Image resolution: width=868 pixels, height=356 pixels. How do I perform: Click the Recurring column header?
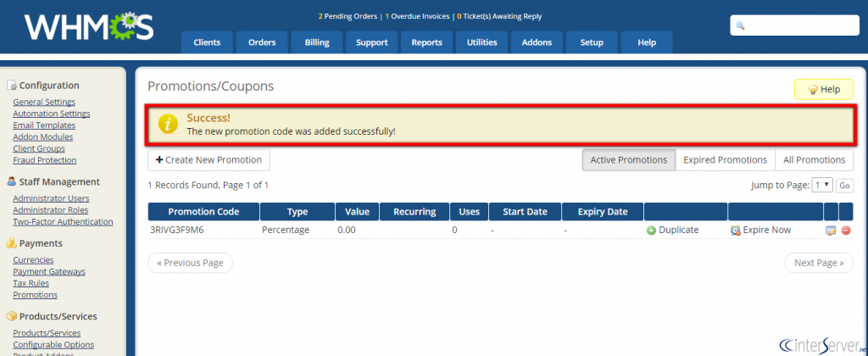[x=415, y=212]
